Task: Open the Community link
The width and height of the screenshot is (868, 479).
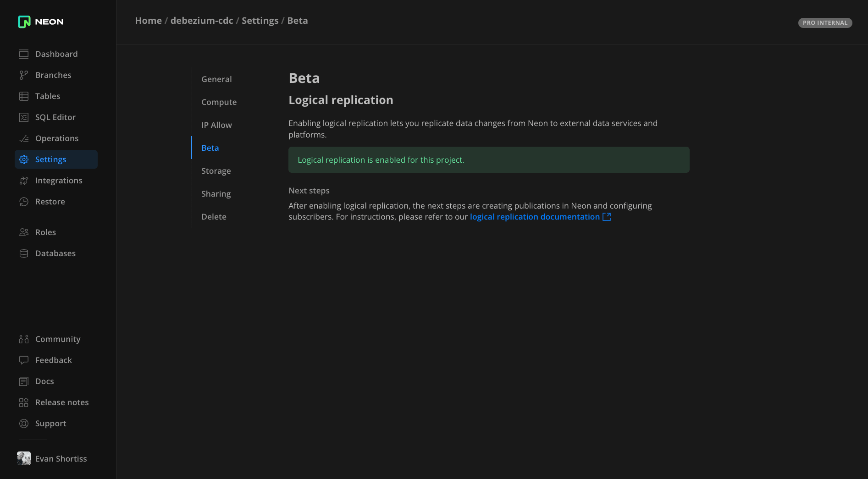Action: point(57,339)
